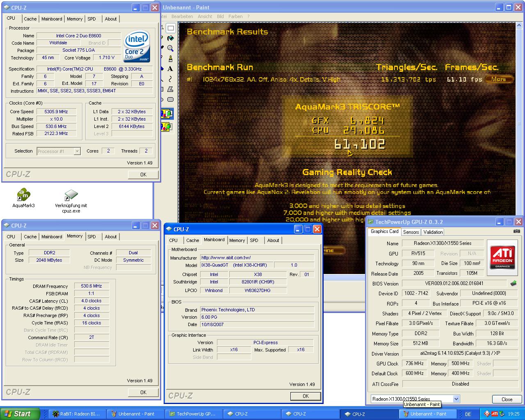This screenshot has height=420, width=525.
Task: Open Cache tab in top-left CPU-Z window
Action: tap(30, 19)
